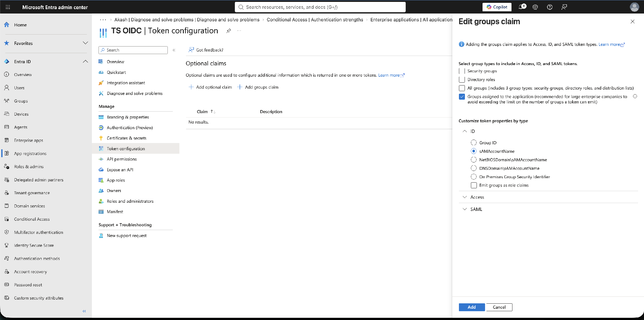Uncheck Groups assigned to the application
The height and width of the screenshot is (320, 644).
click(x=462, y=97)
